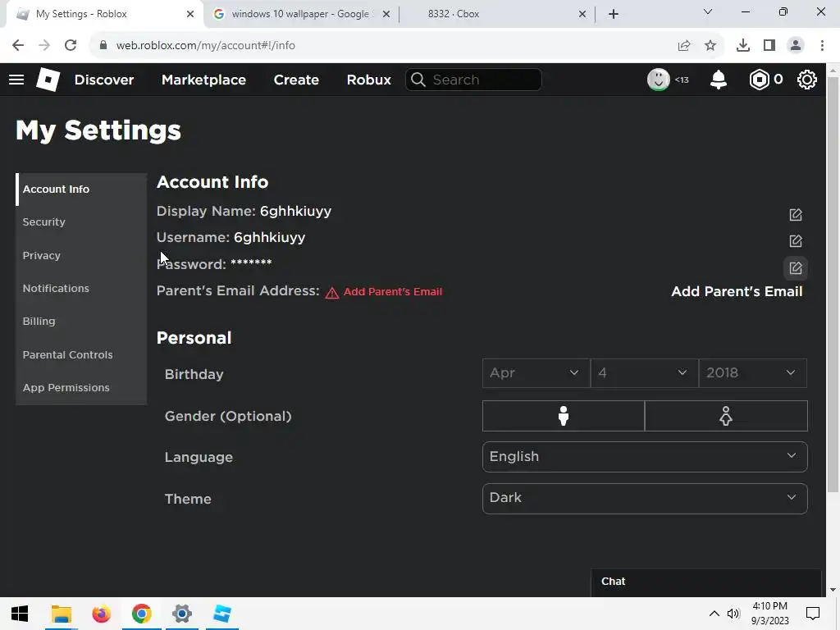840x630 pixels.
Task: Open the Robux balance icon
Action: pos(759,80)
